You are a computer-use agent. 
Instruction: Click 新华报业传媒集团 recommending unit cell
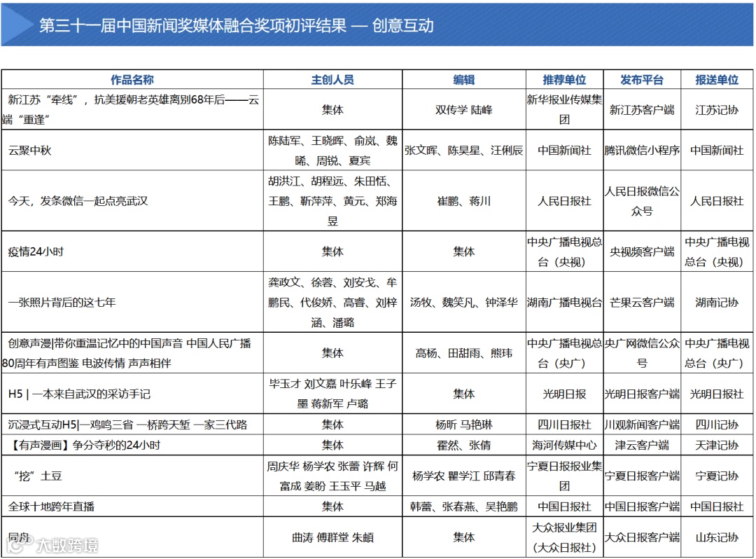565,109
